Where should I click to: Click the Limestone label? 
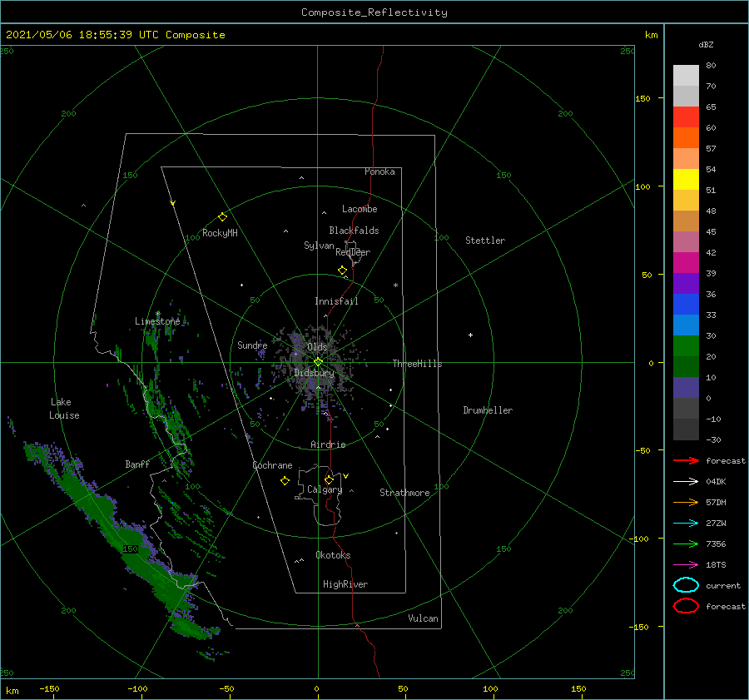pyautogui.click(x=157, y=321)
